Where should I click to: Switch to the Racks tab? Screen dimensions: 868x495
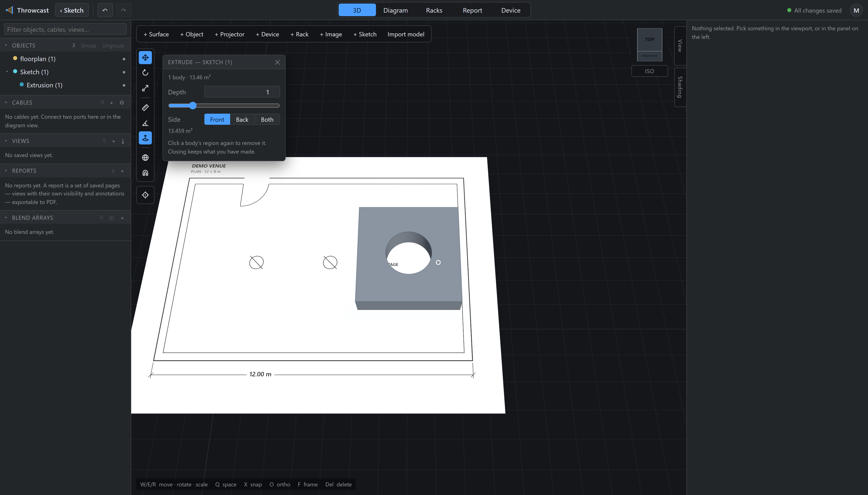click(434, 10)
